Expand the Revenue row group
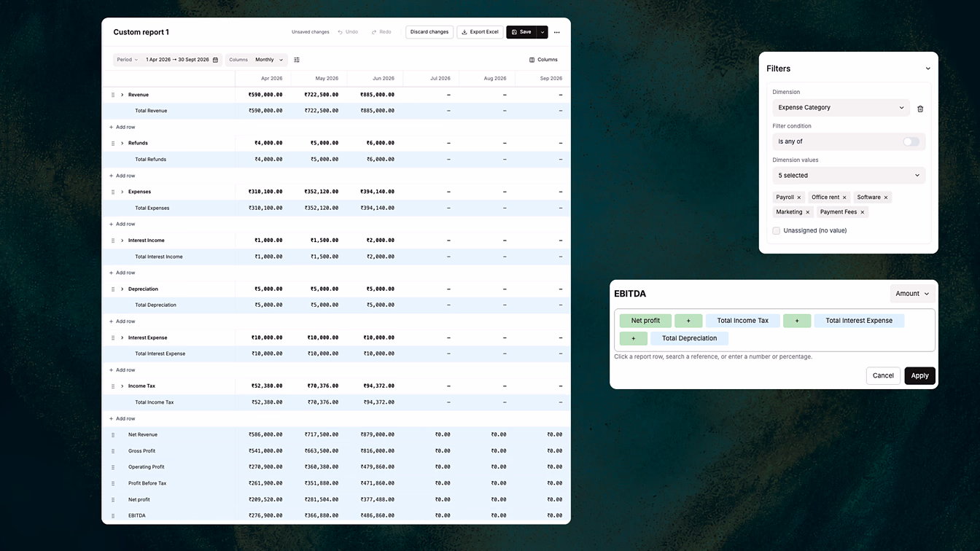Viewport: 980px width, 551px height. tap(122, 95)
